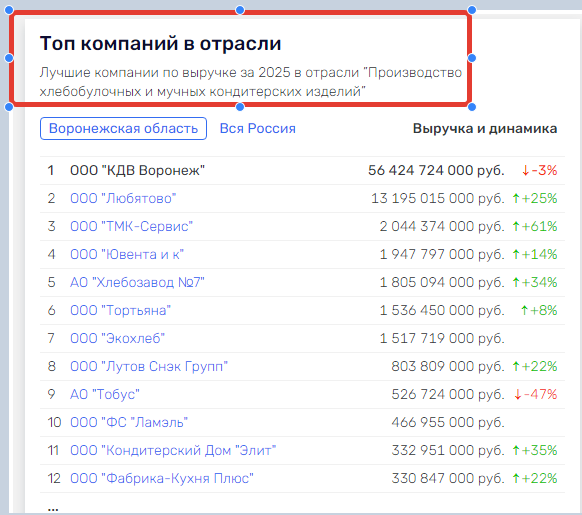Open company ООО "Экохлеб"

coord(117,338)
